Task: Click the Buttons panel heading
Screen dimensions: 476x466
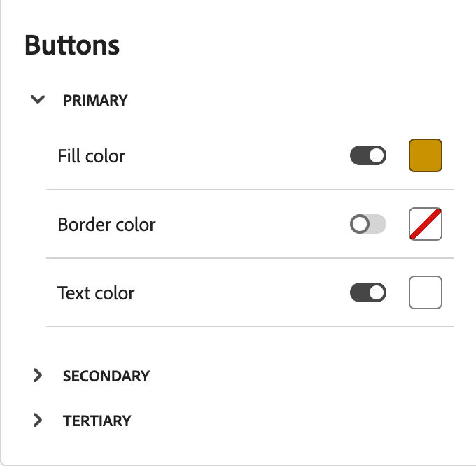Action: (x=72, y=46)
